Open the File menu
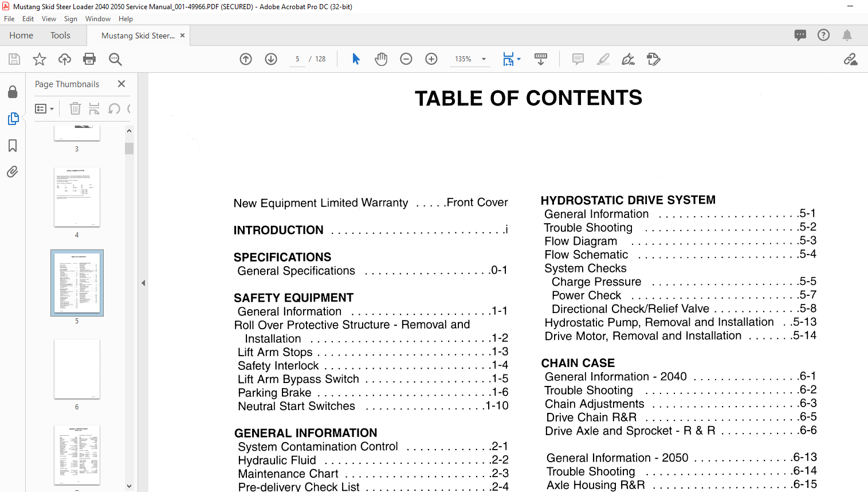Screen dimensions: 868x492 (9, 19)
